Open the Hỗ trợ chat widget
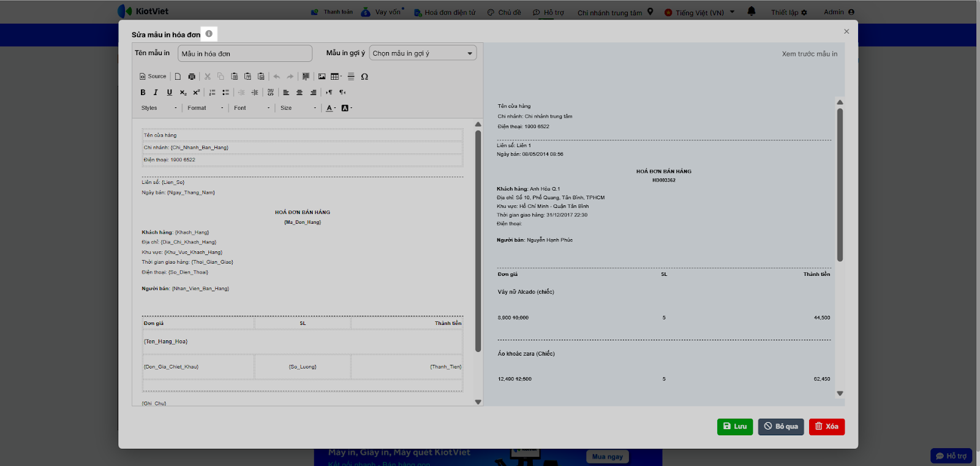Screen dimensions: 980x466 tap(951, 456)
